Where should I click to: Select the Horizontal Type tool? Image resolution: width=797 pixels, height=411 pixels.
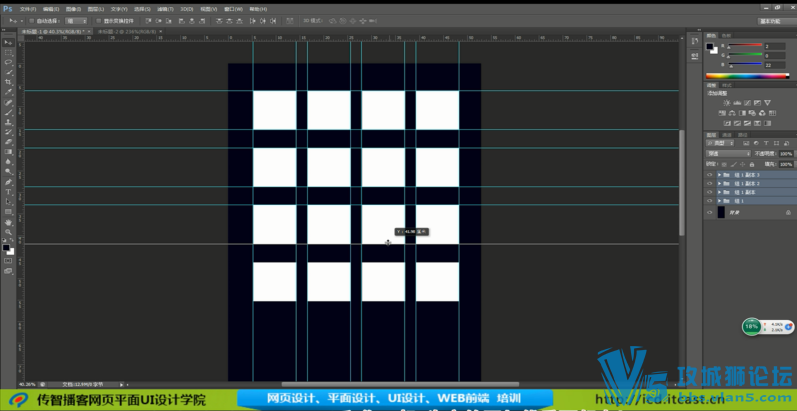pyautogui.click(x=8, y=192)
